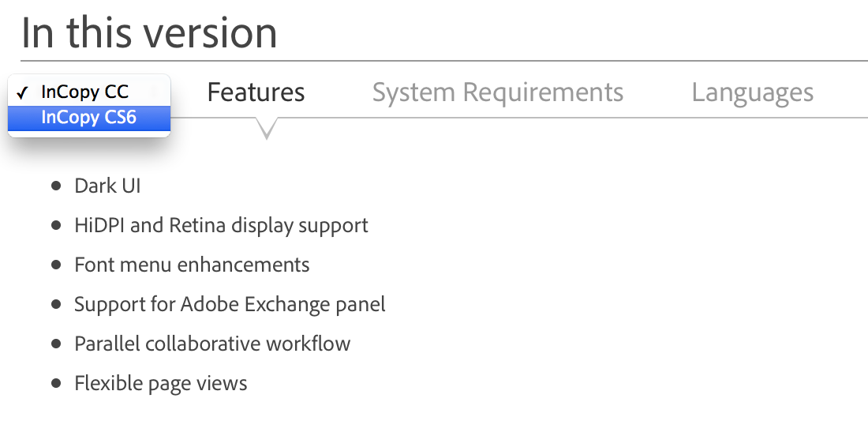868x436 pixels.
Task: Click the bullet before Font menu enhancements
Action: pyautogui.click(x=55, y=265)
